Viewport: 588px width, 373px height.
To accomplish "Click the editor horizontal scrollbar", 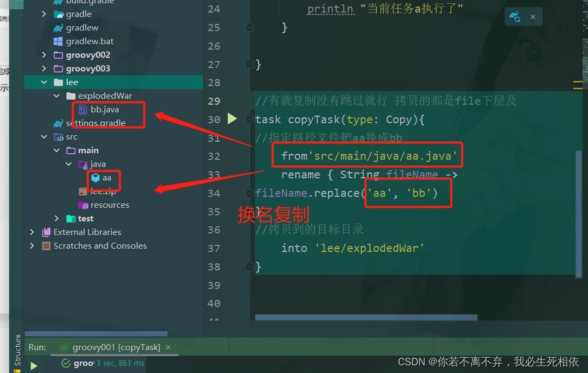I will (366, 317).
